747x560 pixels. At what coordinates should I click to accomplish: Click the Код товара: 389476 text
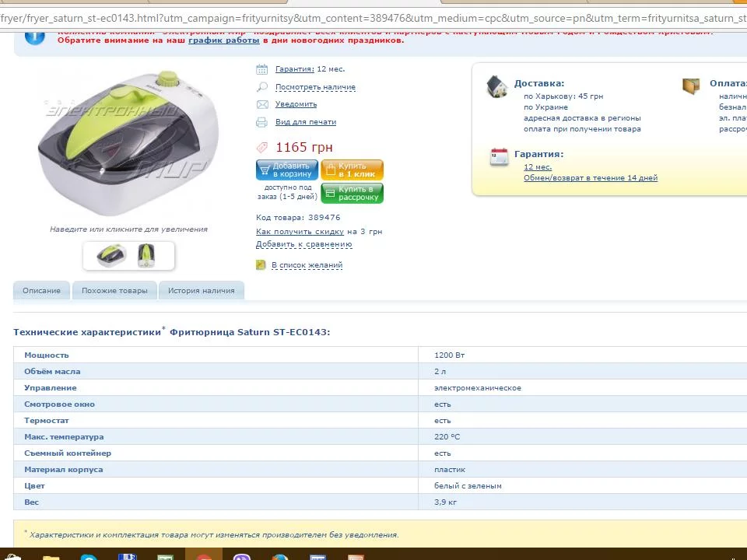298,218
